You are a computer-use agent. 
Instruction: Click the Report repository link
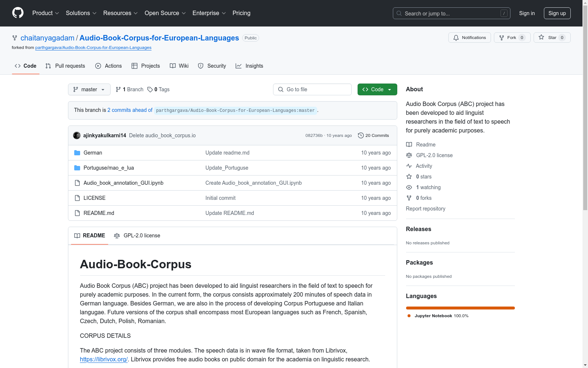tap(426, 209)
